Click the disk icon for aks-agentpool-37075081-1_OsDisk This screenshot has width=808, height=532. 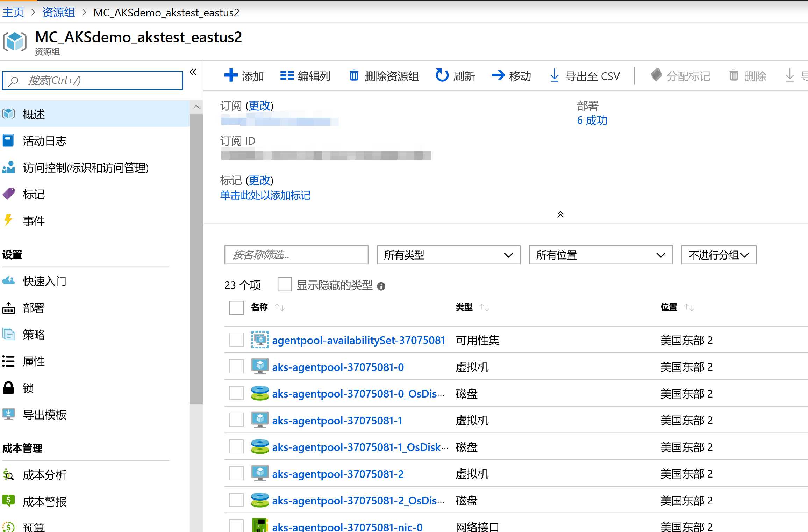coord(260,446)
